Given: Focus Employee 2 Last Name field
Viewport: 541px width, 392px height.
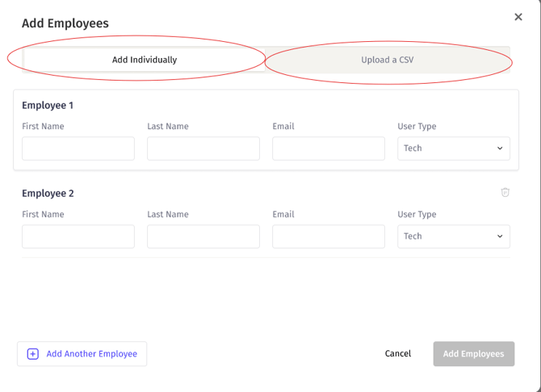Looking at the screenshot, I should coord(203,236).
